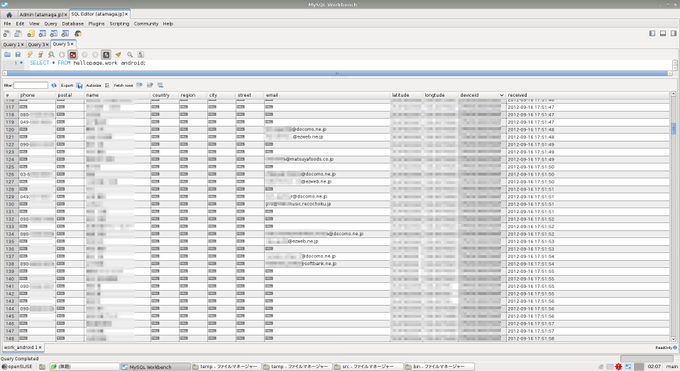Click the results vertical scrollbar thumb
Screen dimensions: 680x371
(x=673, y=128)
